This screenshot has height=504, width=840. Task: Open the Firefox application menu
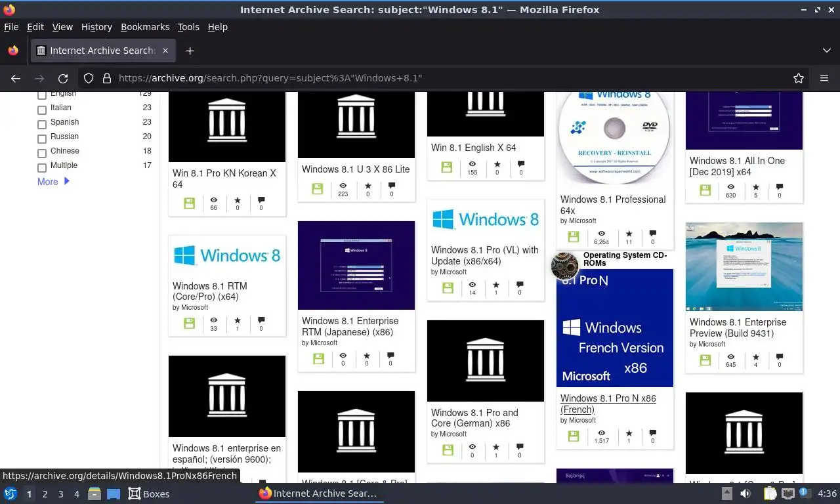824,78
